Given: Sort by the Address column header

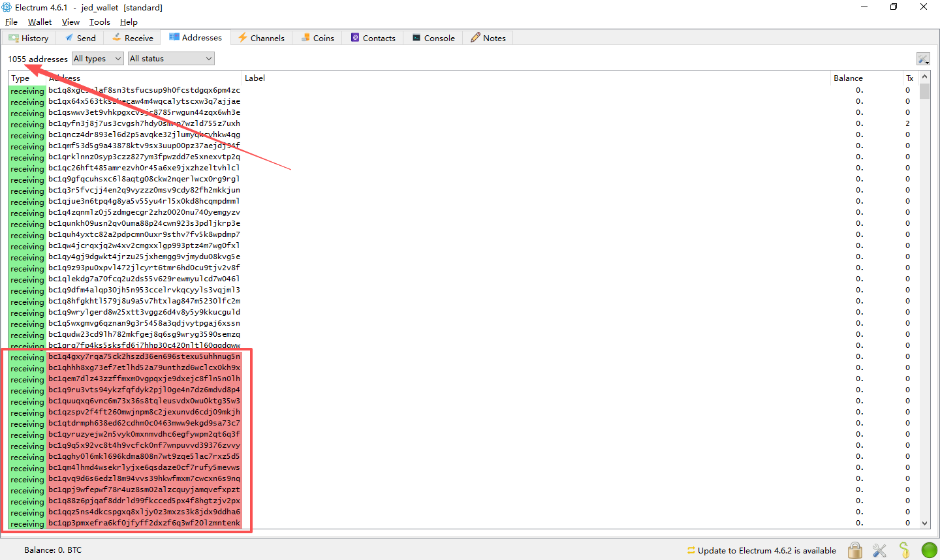Looking at the screenshot, I should (x=144, y=78).
